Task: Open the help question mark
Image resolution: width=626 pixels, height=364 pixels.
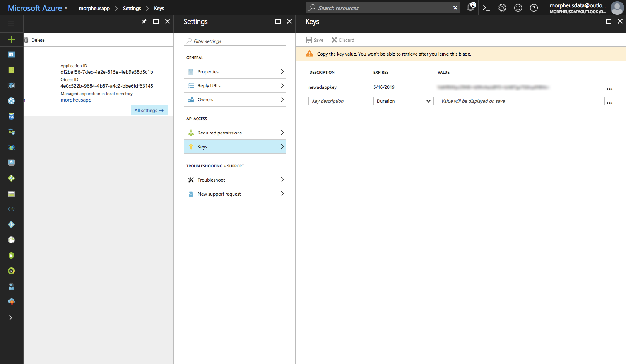Action: 534,8
